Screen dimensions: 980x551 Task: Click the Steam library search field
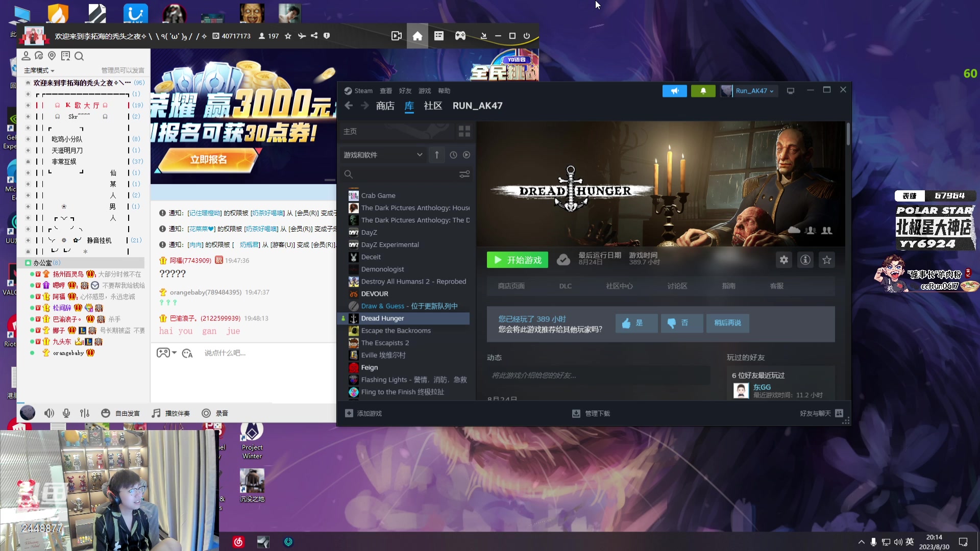400,174
